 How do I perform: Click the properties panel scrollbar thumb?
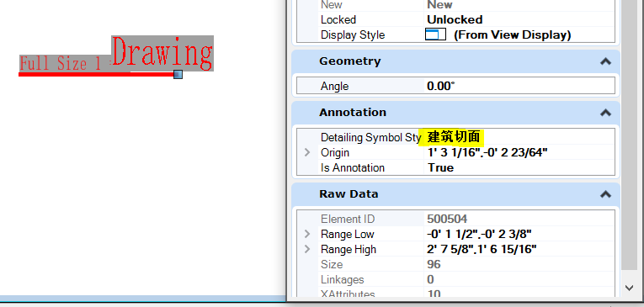[x=630, y=135]
